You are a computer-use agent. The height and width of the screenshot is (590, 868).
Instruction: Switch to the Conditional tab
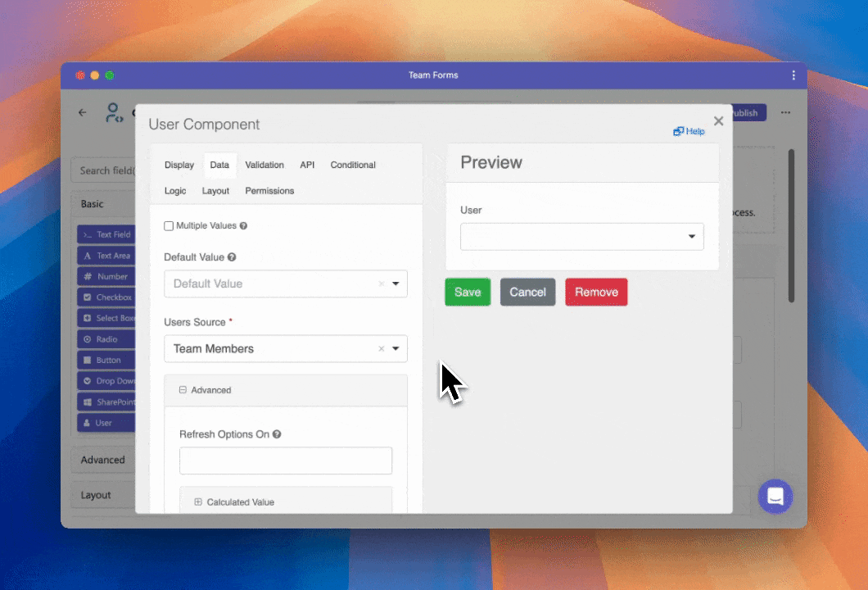(x=353, y=165)
